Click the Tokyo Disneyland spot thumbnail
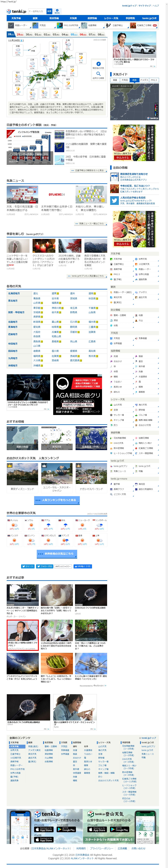 22,474
